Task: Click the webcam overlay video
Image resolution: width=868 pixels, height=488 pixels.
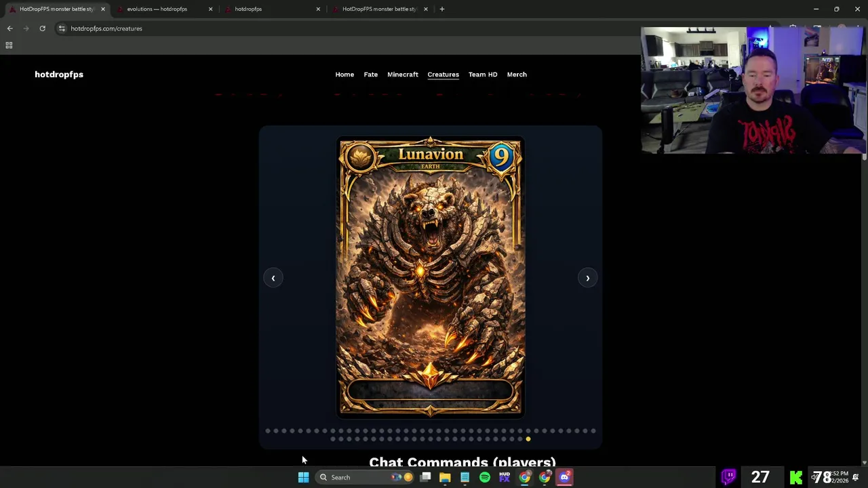Action: click(752, 90)
